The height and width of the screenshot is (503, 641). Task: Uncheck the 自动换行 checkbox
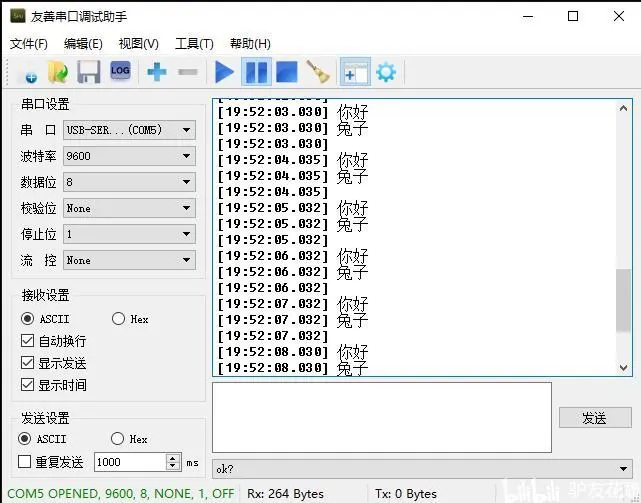click(x=28, y=341)
